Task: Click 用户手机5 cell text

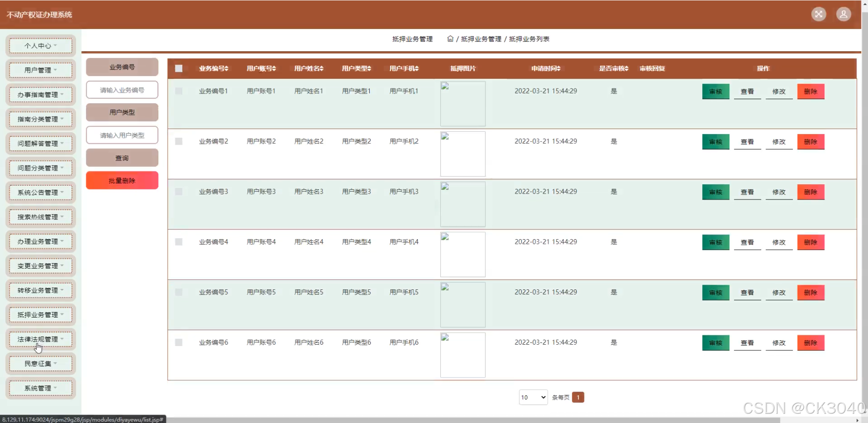Action: pyautogui.click(x=404, y=292)
